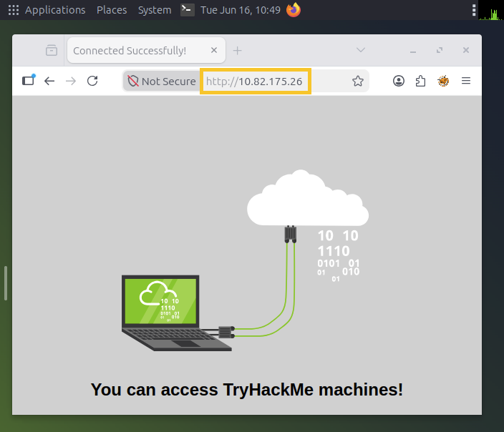Close the Firefox window

pos(466,50)
